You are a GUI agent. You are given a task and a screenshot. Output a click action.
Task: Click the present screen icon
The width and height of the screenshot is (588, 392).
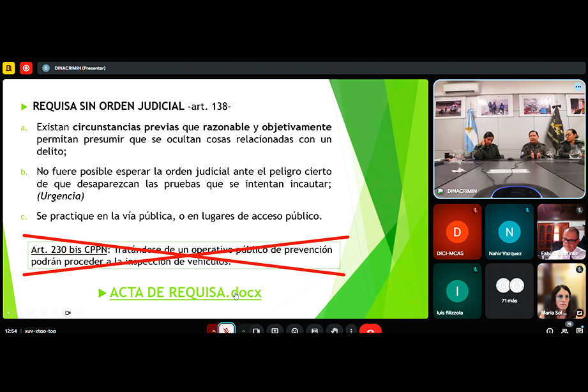point(275,331)
